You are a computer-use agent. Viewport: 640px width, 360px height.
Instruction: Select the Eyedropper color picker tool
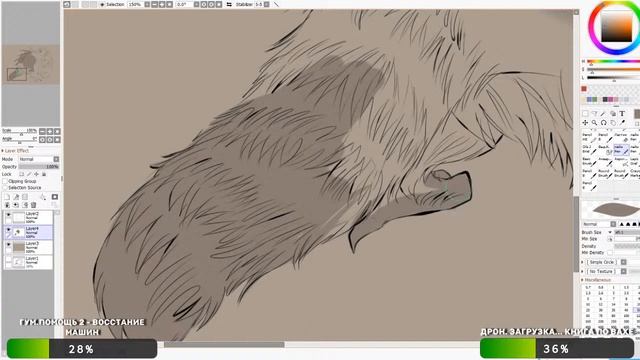[x=622, y=123]
